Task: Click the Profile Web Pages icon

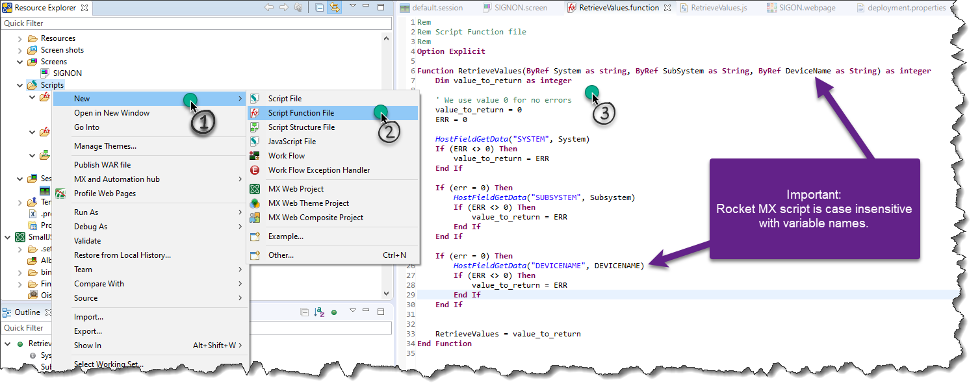Action: click(x=60, y=193)
